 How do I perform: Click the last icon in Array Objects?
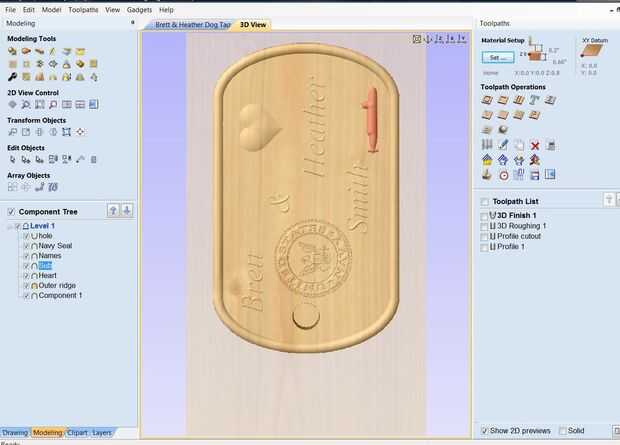click(53, 187)
